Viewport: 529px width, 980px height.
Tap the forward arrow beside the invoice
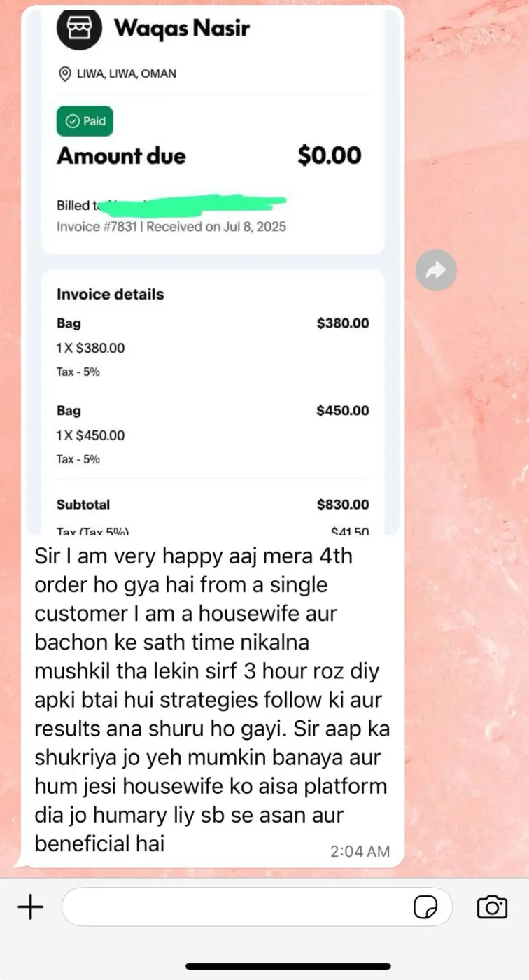436,270
